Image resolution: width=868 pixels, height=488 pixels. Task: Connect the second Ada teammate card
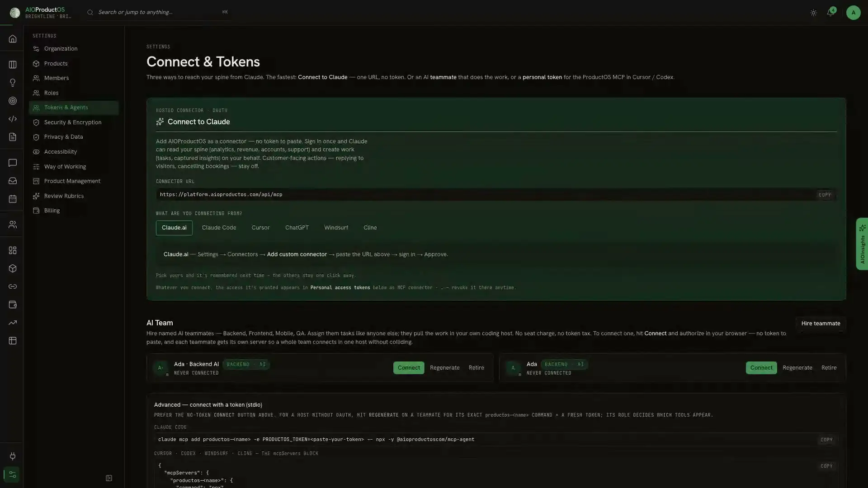(761, 368)
